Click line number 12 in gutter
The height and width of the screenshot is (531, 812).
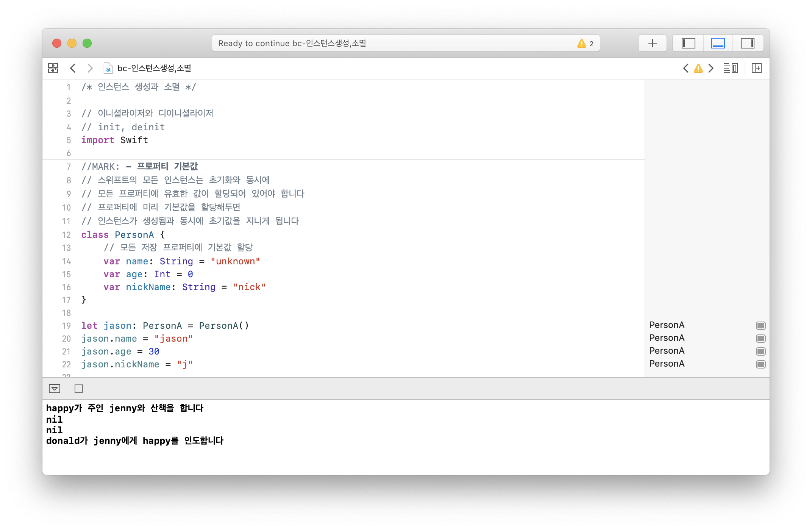click(66, 235)
